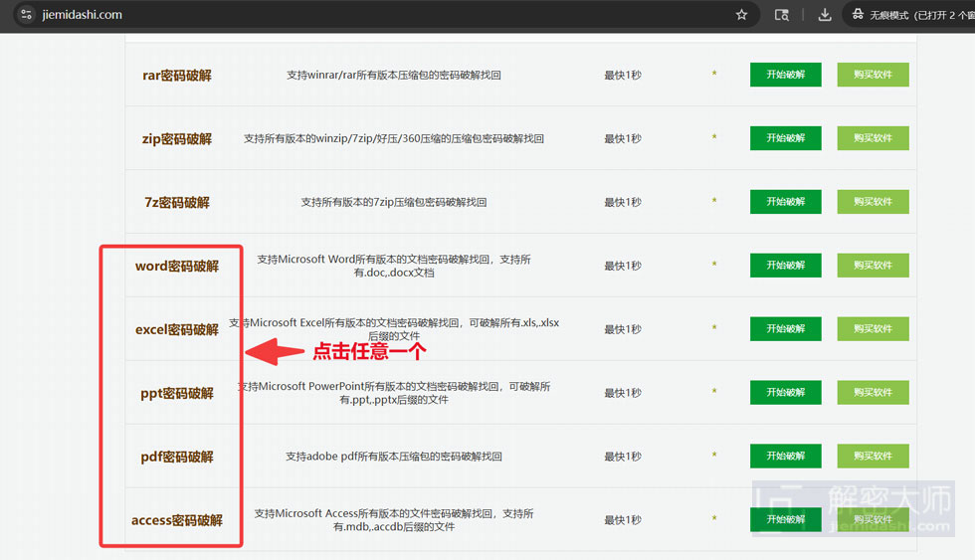975x560 pixels.
Task: Click 最快1秒 in the ppt row
Action: [623, 393]
